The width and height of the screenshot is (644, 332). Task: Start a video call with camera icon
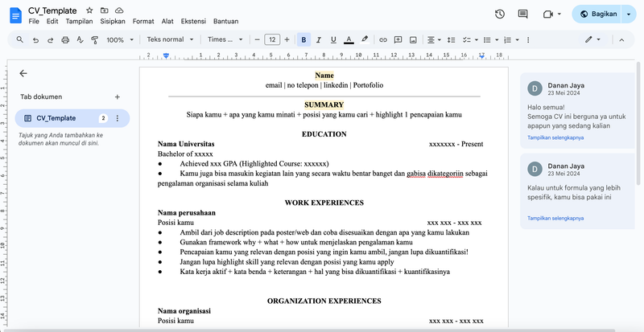tap(548, 14)
